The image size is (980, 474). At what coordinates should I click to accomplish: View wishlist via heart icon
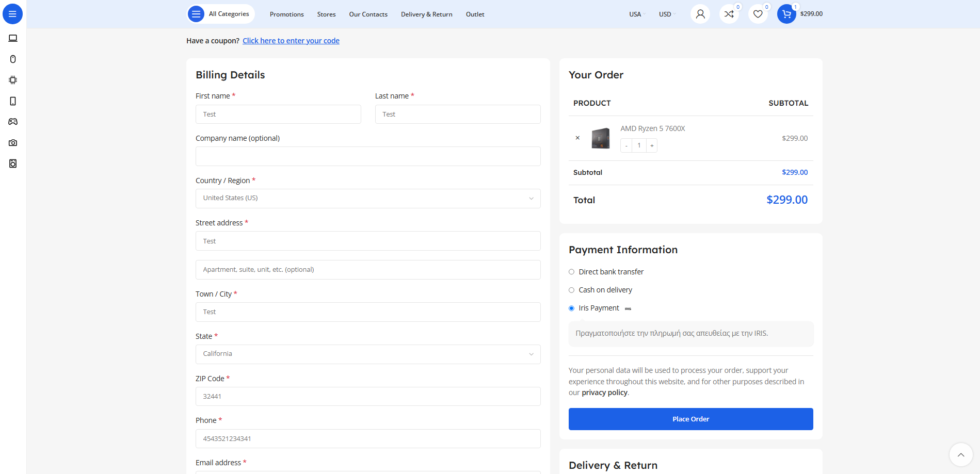tap(758, 14)
